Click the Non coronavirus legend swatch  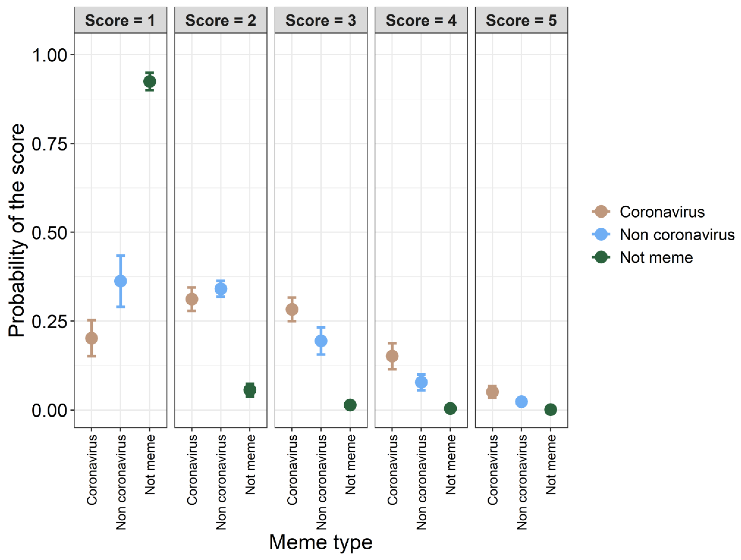pos(601,234)
